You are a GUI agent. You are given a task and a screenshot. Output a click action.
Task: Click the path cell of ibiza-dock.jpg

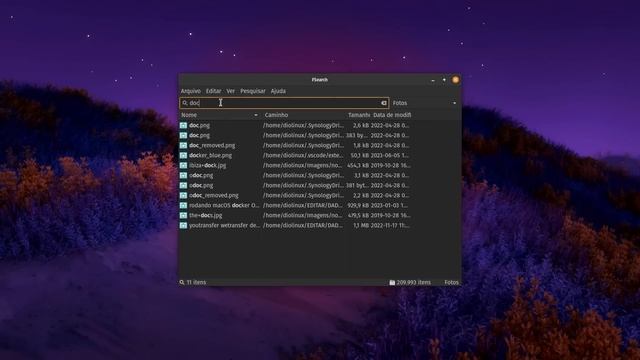(302, 165)
